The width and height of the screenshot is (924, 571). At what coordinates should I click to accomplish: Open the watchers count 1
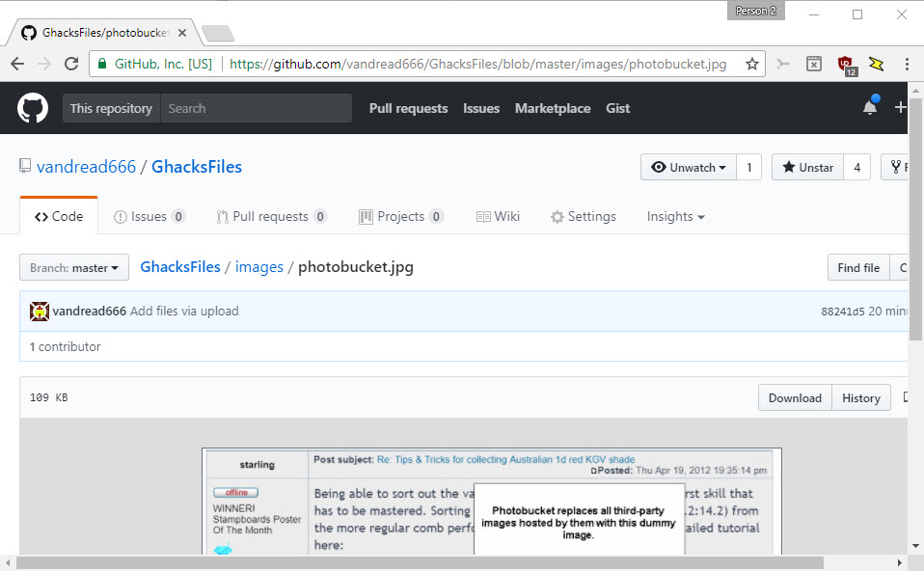coord(749,168)
